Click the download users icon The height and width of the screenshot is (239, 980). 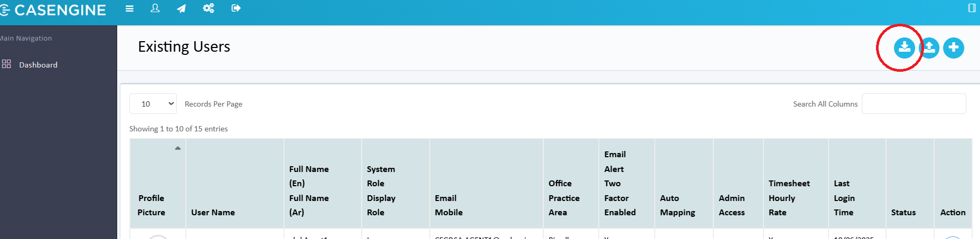[904, 48]
